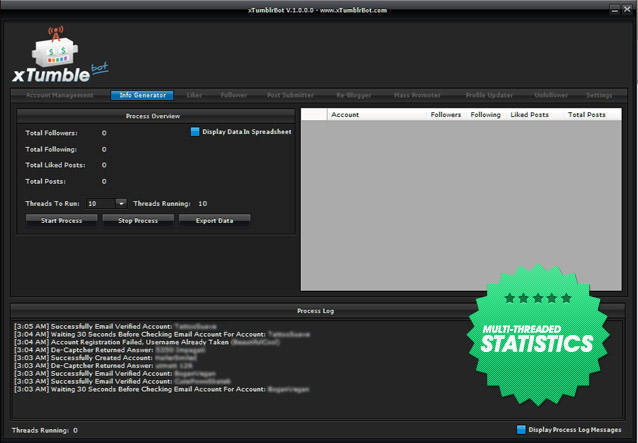Click the Stop Process button
This screenshot has height=443, width=638.
pos(138,220)
